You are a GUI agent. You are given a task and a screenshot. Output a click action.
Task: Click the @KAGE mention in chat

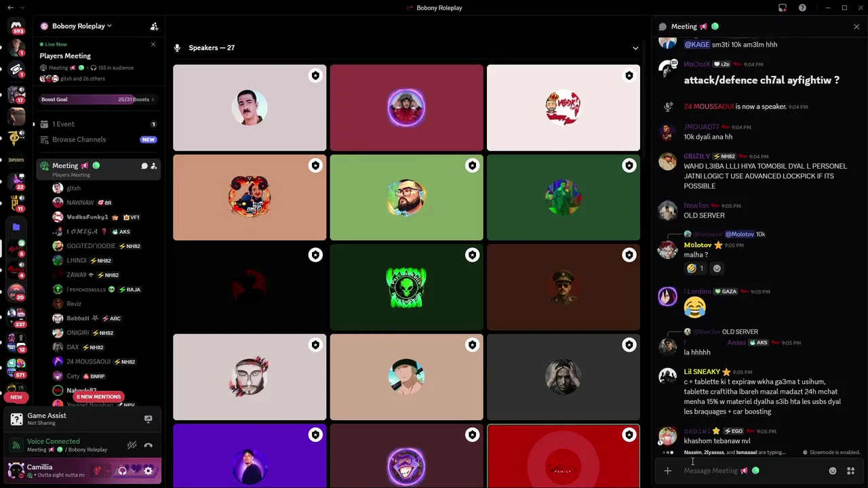pos(696,45)
